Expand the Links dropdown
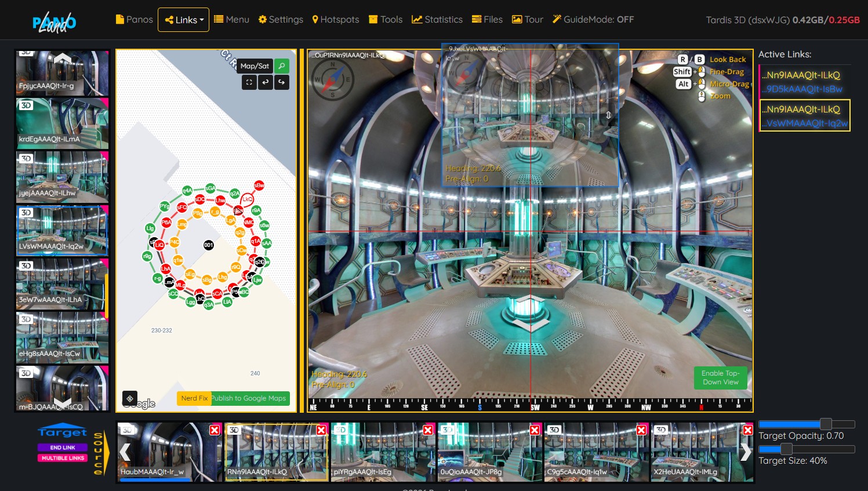Viewport: 868px width, 491px height. [x=183, y=20]
